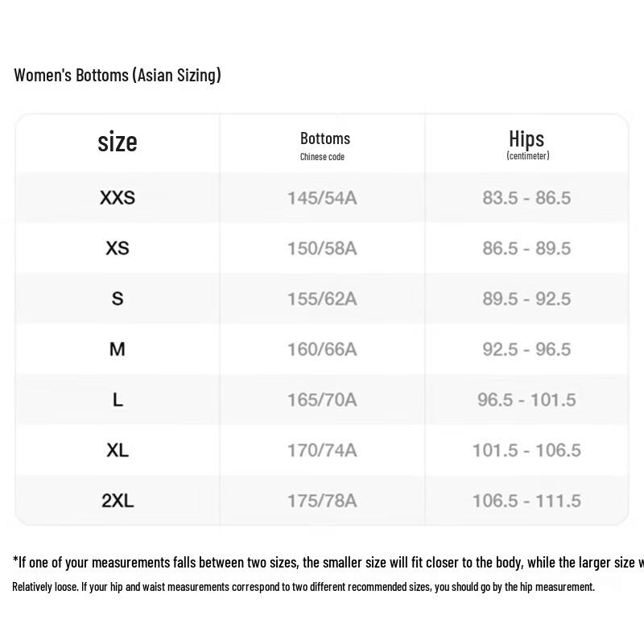Choose the S size row label
This screenshot has width=644, height=644.
coord(118,299)
